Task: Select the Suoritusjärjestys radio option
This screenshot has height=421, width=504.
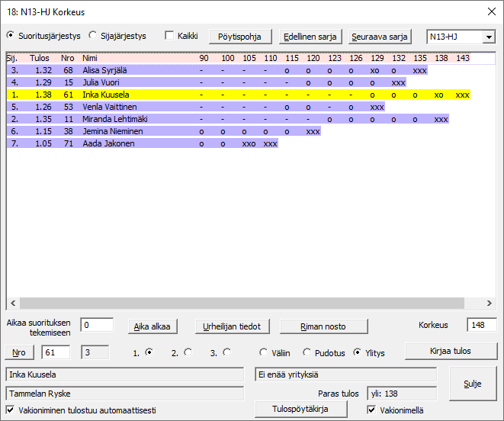Action: click(x=11, y=35)
